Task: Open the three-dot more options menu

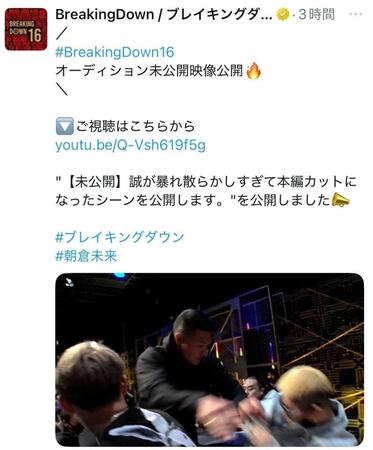Action: click(x=357, y=14)
